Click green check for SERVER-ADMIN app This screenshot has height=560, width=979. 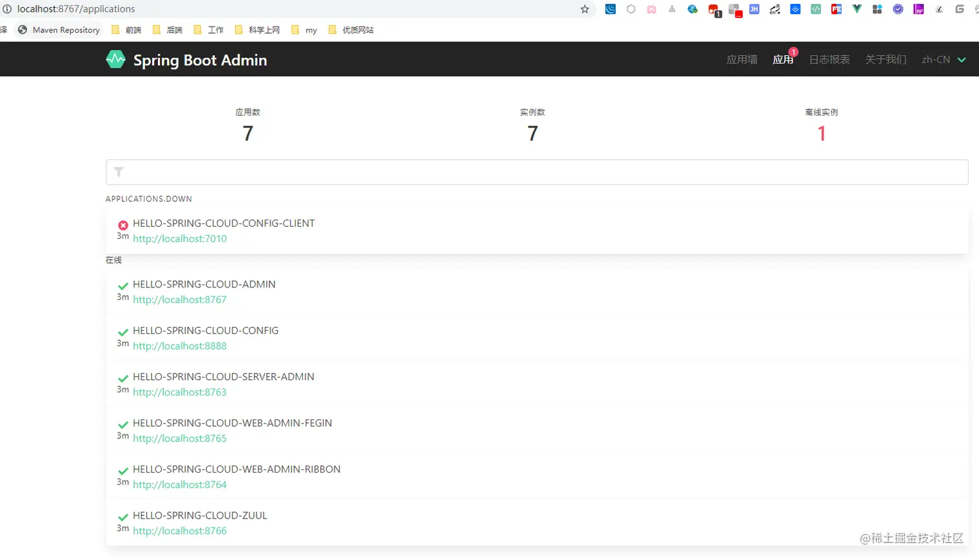123,379
